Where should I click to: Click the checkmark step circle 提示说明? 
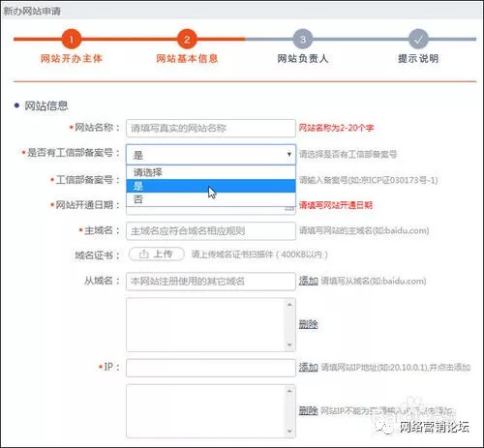coord(418,39)
